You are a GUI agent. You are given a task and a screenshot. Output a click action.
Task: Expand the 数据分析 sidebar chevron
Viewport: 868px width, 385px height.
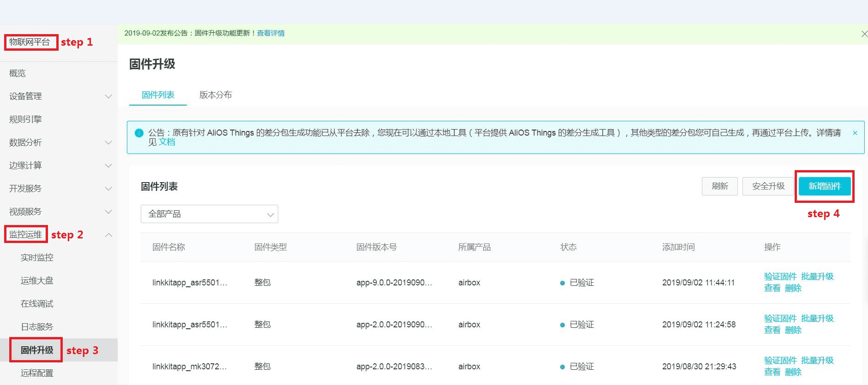point(108,142)
